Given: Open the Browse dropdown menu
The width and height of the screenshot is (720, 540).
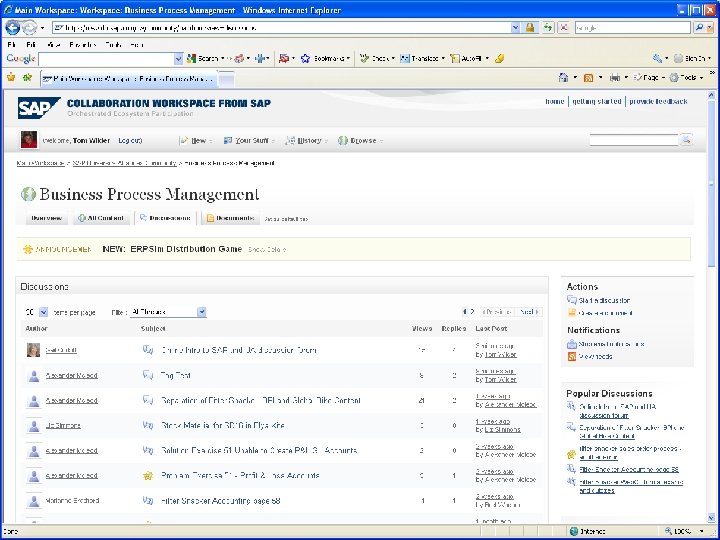Looking at the screenshot, I should tap(360, 141).
